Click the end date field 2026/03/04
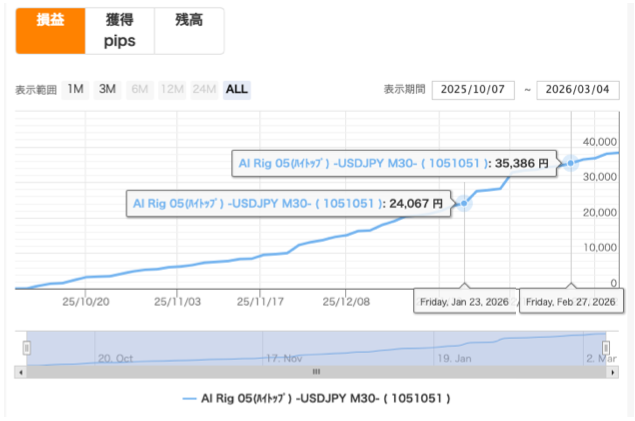The height and width of the screenshot is (421, 635). pos(577,90)
